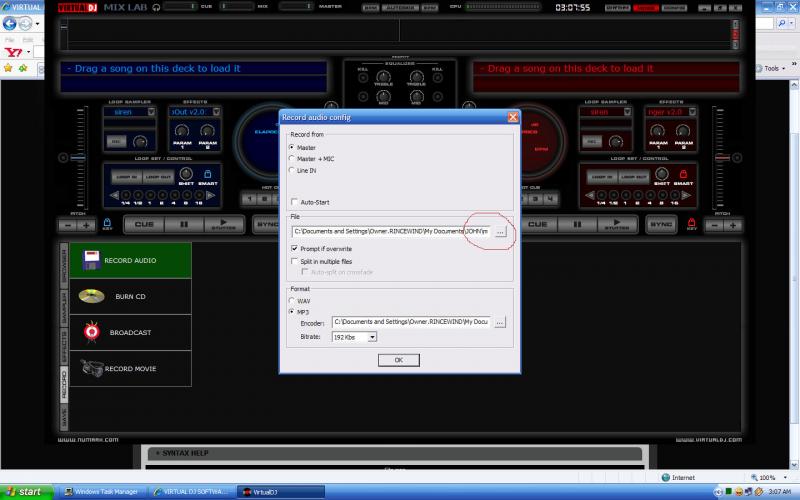800x500 pixels.
Task: Enable Split in multiple files
Action: 294,261
